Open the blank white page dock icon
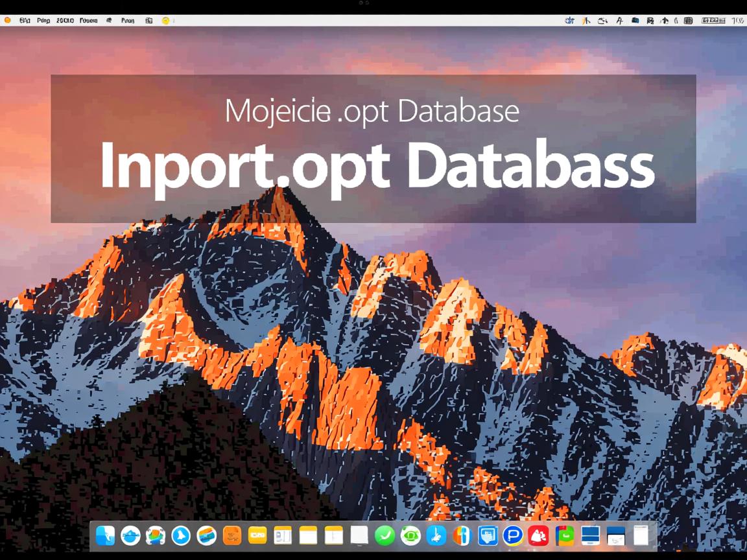 [x=359, y=535]
